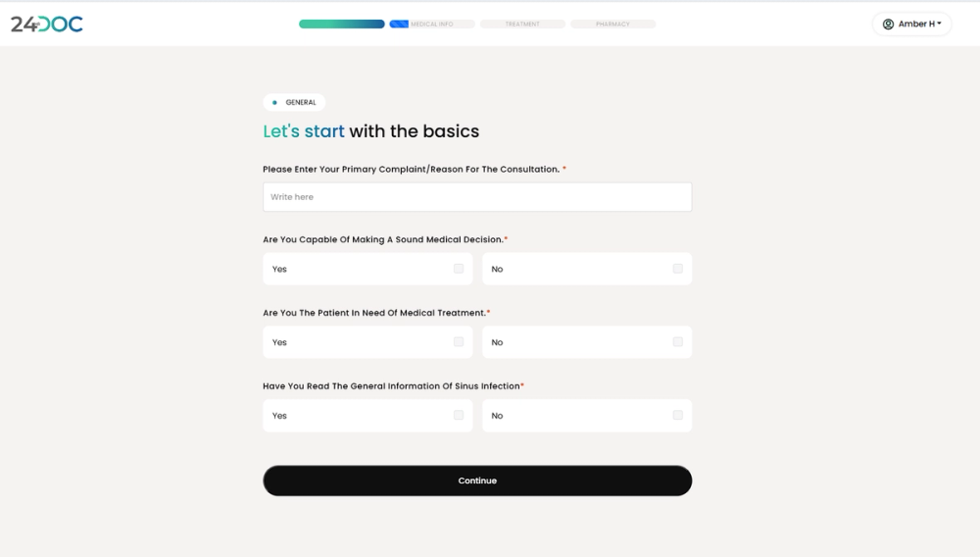Click the teal dot in General badge
Screen dimensions: 980x557
pyautogui.click(x=274, y=103)
